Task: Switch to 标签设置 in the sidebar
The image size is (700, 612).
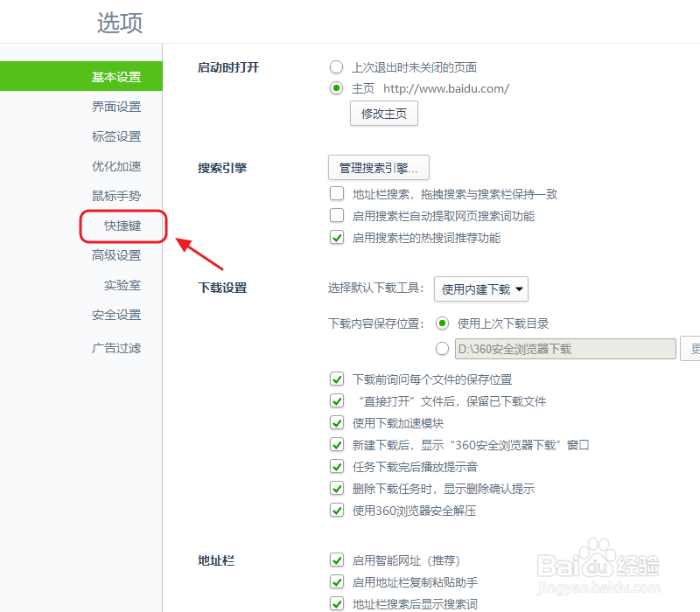Action: tap(116, 136)
